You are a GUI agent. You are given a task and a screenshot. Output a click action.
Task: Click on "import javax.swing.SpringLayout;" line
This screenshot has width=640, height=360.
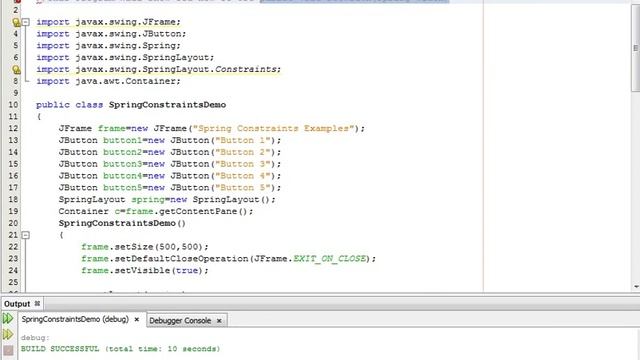tap(125, 58)
